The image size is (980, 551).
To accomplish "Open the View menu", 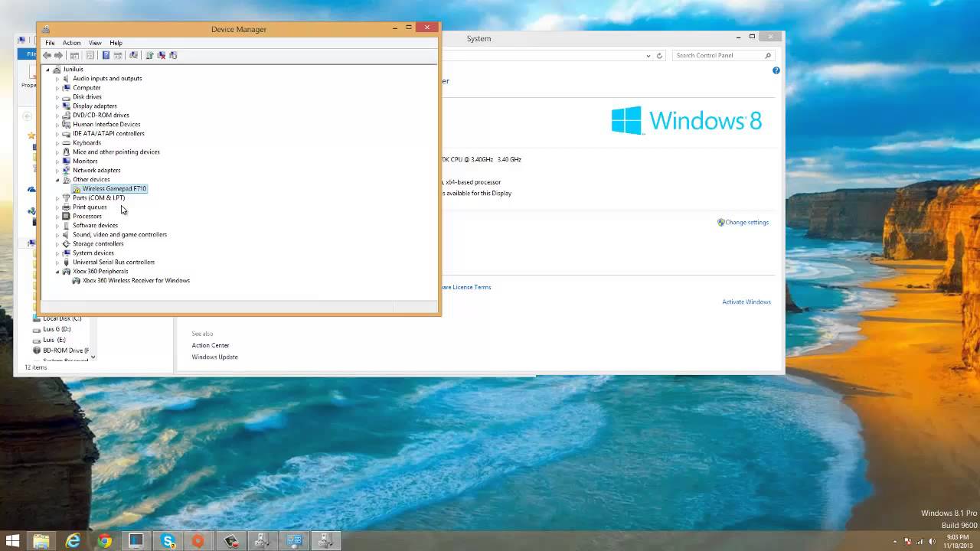I will (95, 43).
